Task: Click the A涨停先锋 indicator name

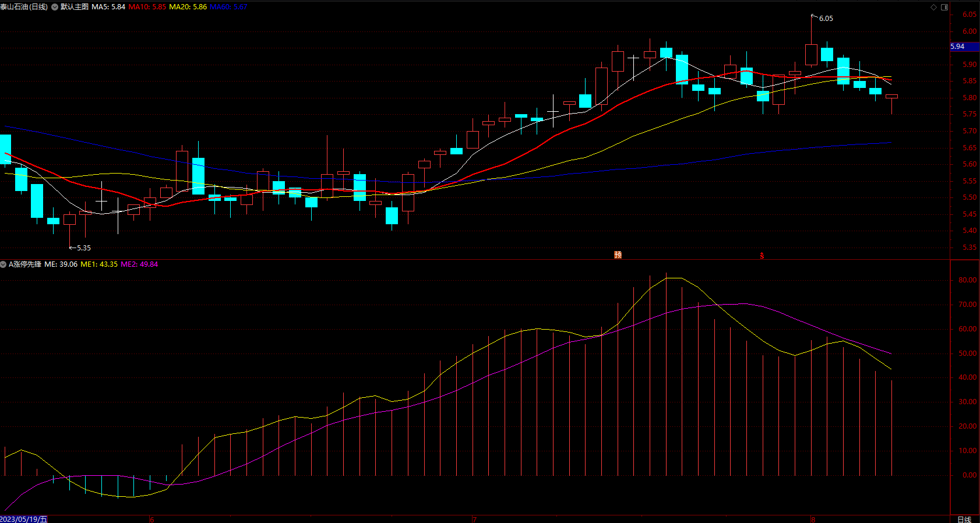Action: click(25, 264)
